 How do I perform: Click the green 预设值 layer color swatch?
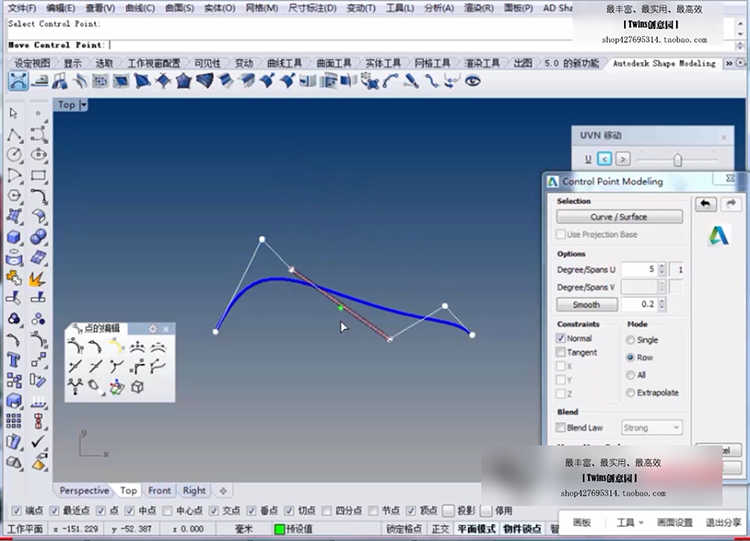(279, 529)
